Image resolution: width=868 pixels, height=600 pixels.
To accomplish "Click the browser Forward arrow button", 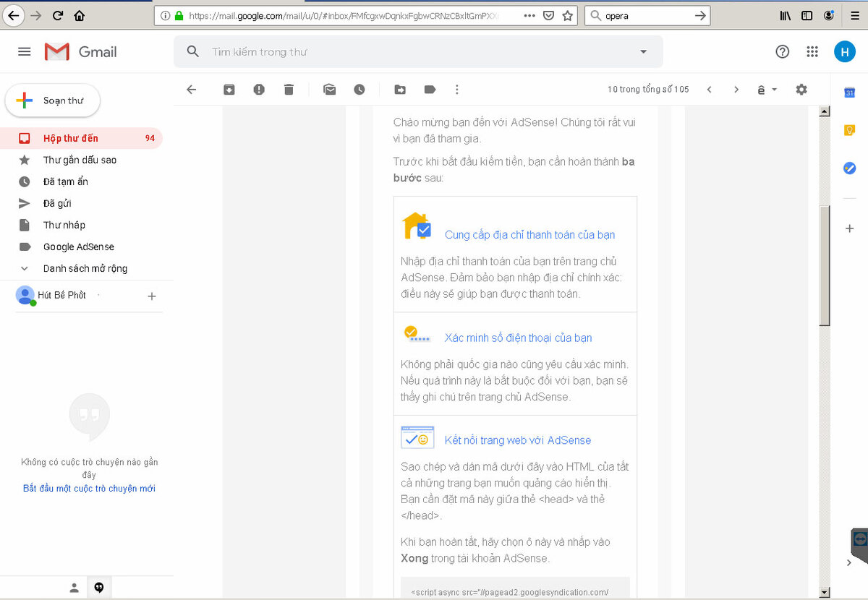I will pyautogui.click(x=36, y=15).
